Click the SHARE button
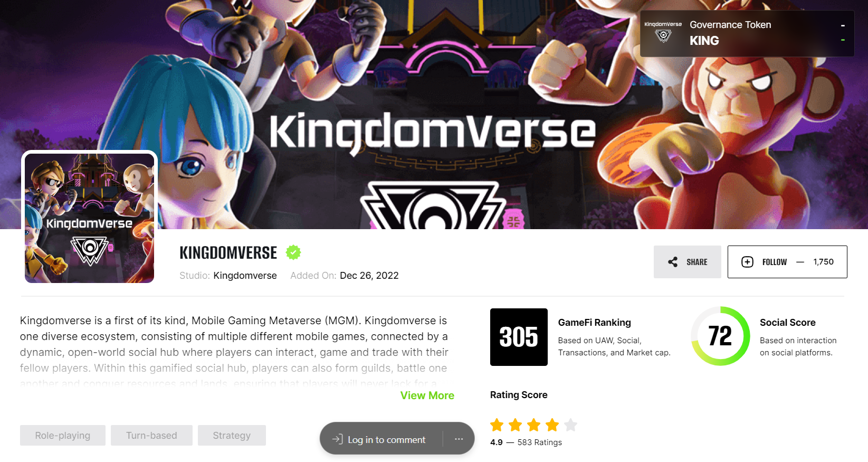868x462 pixels. (x=687, y=262)
